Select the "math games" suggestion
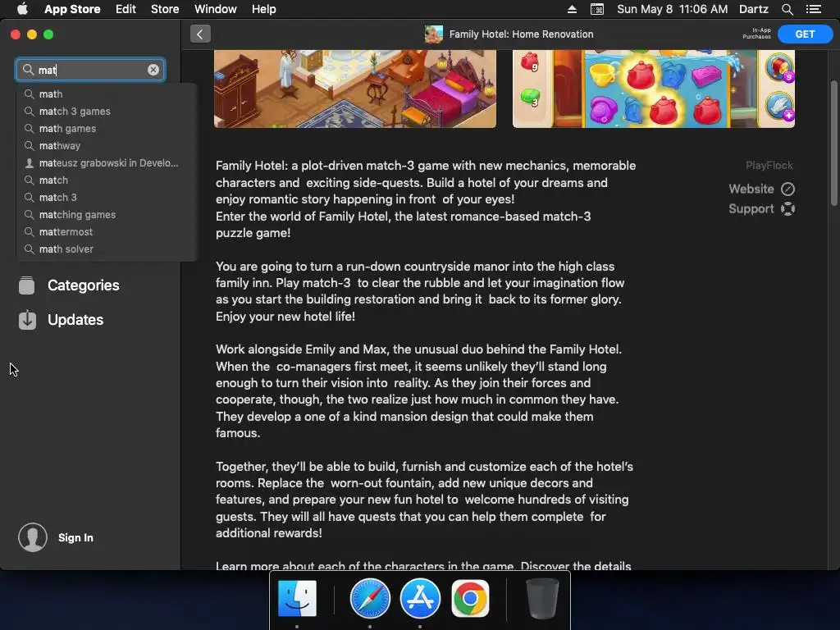Viewport: 840px width, 630px height. (x=107, y=129)
